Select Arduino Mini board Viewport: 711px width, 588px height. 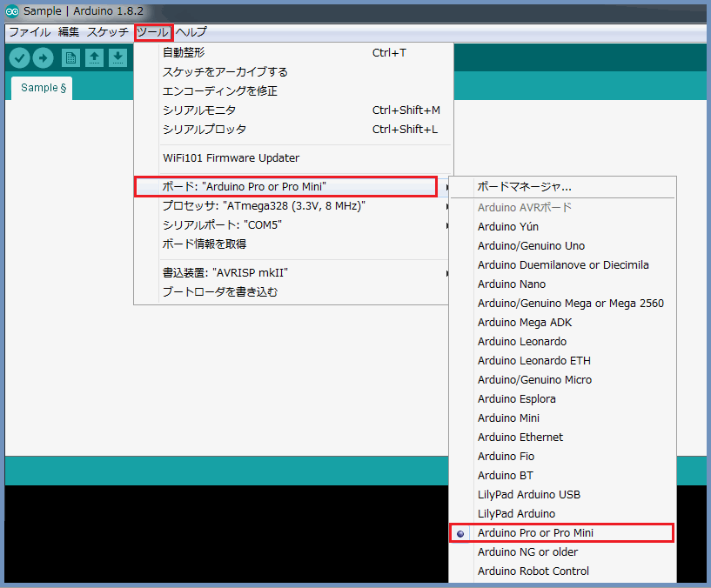coord(562,418)
